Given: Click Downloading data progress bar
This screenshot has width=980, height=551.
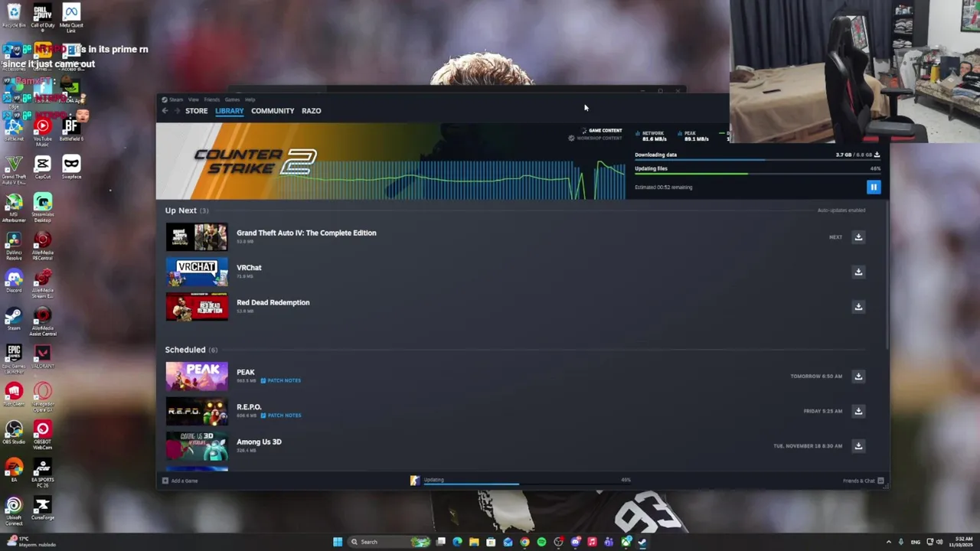Looking at the screenshot, I should (x=757, y=160).
